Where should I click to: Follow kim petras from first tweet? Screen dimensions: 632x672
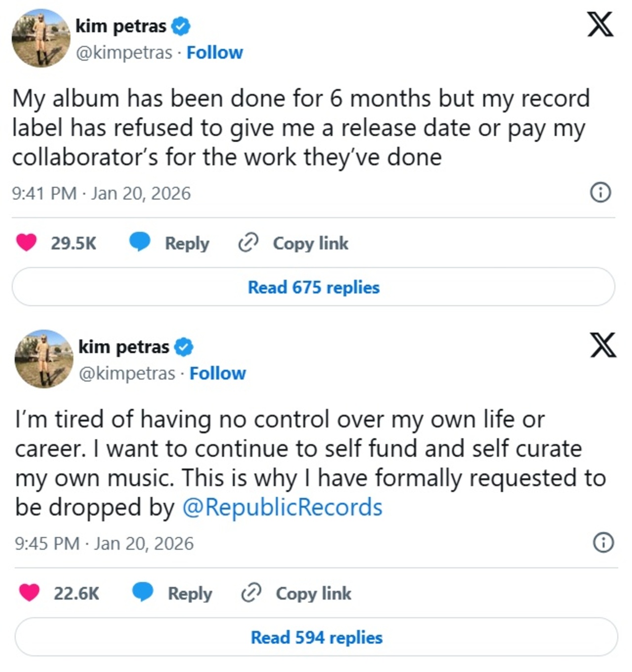click(214, 52)
